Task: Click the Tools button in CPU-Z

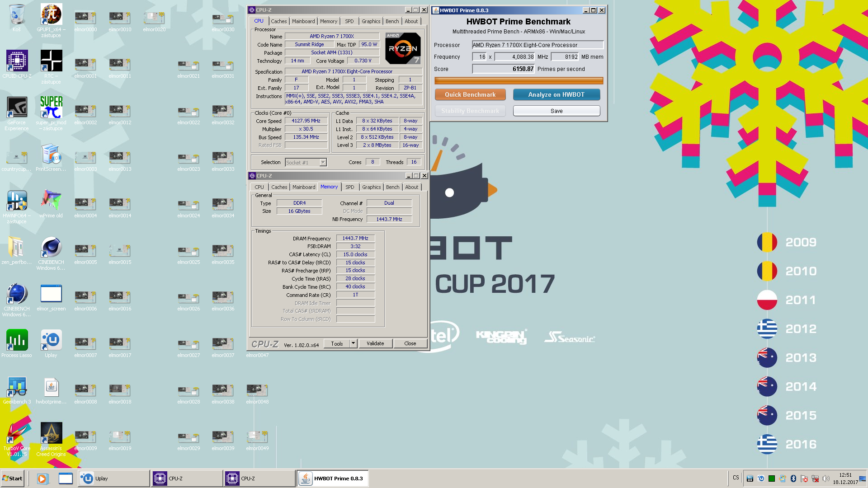Action: tap(337, 343)
